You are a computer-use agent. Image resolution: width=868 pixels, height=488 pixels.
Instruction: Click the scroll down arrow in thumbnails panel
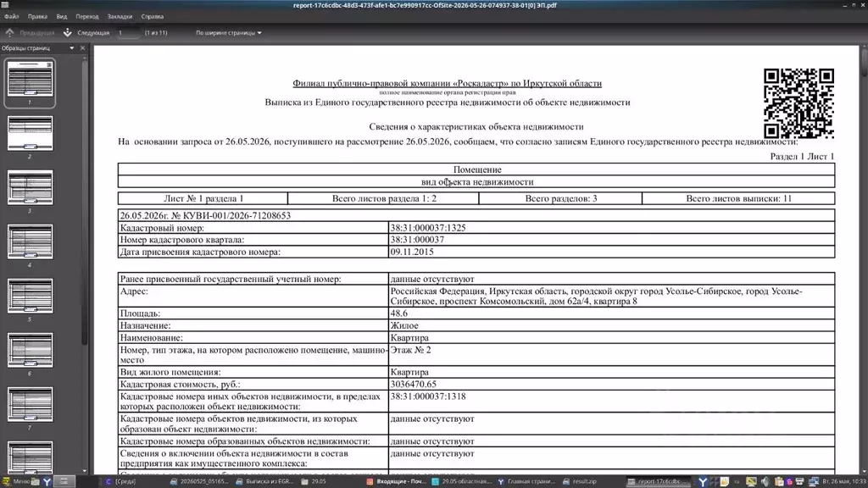point(84,471)
